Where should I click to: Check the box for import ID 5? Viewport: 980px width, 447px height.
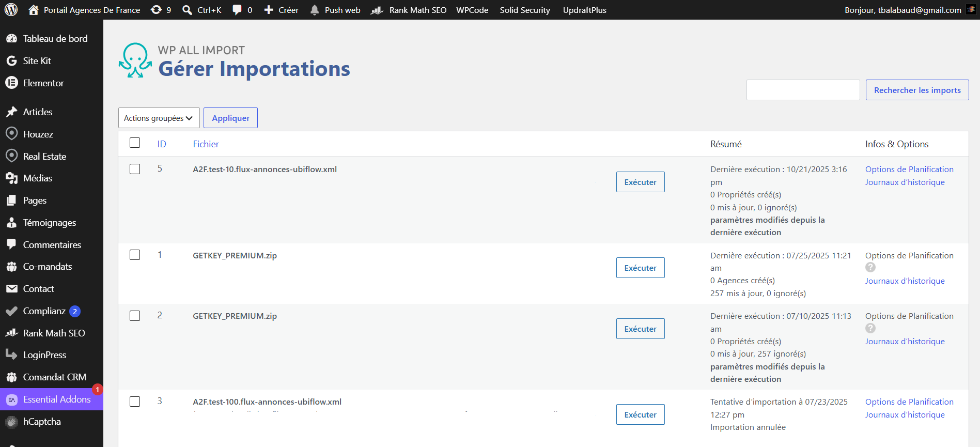135,169
